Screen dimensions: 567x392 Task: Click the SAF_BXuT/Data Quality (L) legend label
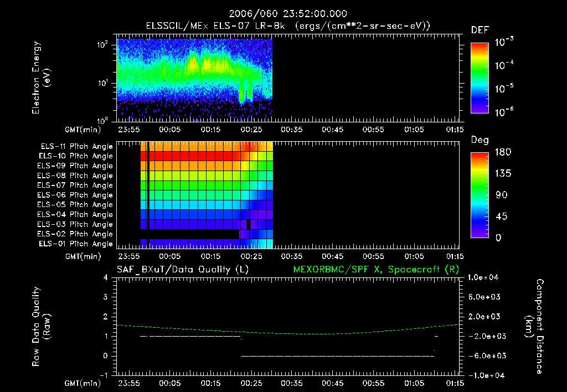[x=183, y=270]
